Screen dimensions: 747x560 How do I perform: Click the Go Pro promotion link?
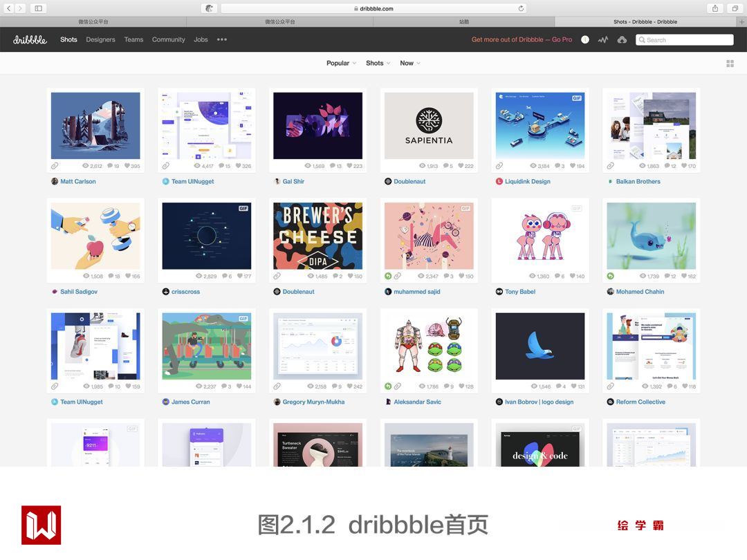(522, 39)
